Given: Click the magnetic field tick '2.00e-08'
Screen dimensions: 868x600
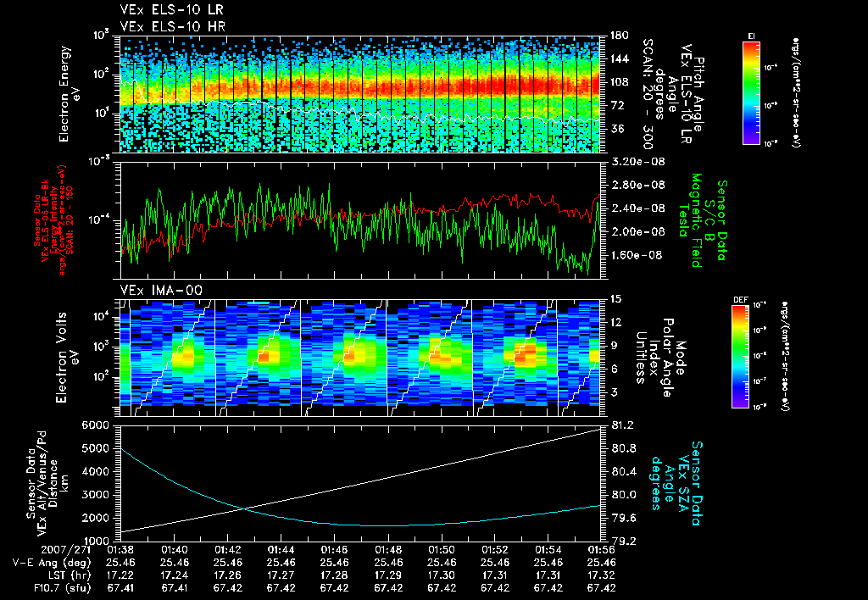Looking at the screenshot, I should [x=637, y=231].
